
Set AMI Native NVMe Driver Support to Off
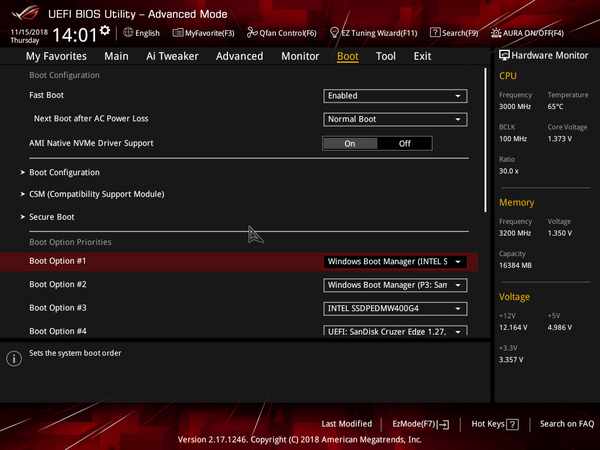405,143
